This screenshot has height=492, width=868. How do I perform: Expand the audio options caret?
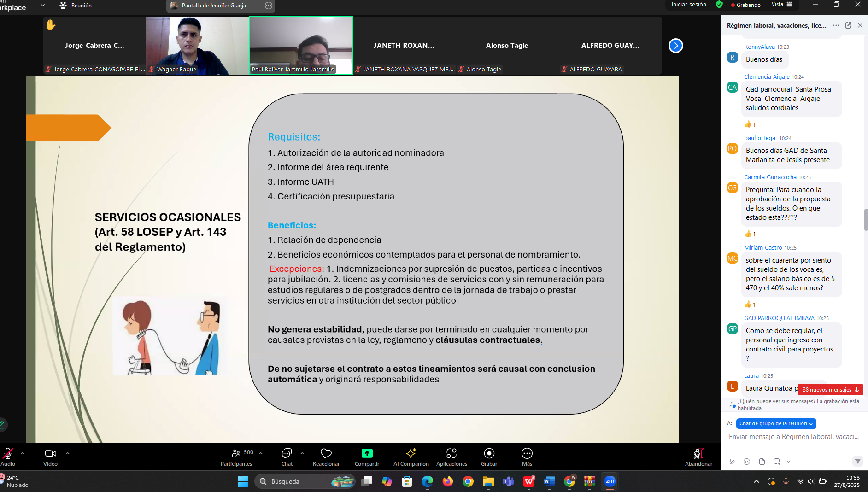point(23,453)
